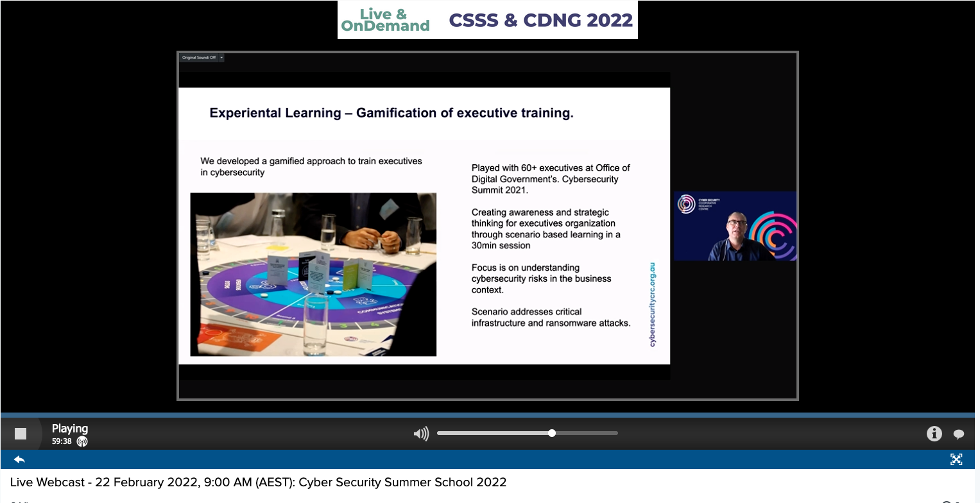This screenshot has height=503, width=980.
Task: Click the Live Webcast title text
Action: click(x=258, y=482)
